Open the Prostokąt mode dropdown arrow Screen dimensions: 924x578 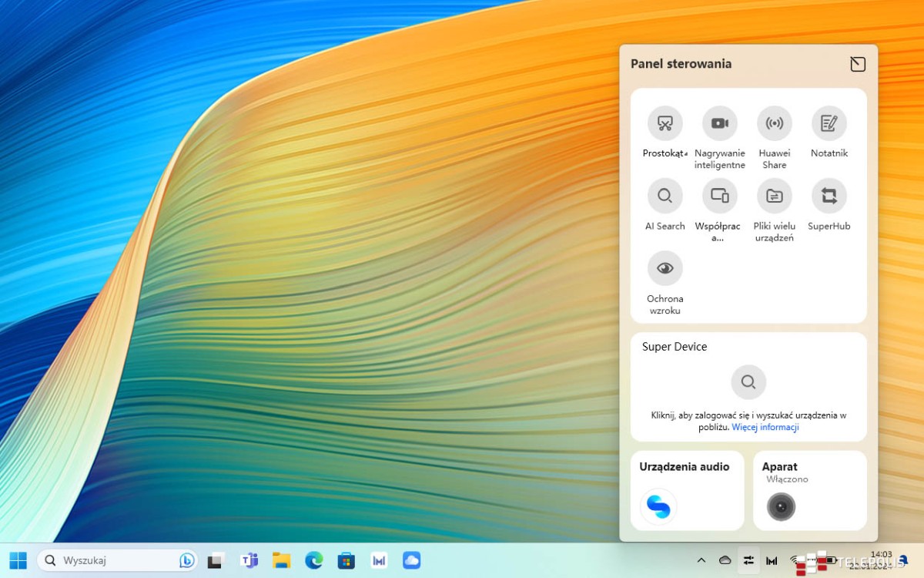[x=687, y=153]
